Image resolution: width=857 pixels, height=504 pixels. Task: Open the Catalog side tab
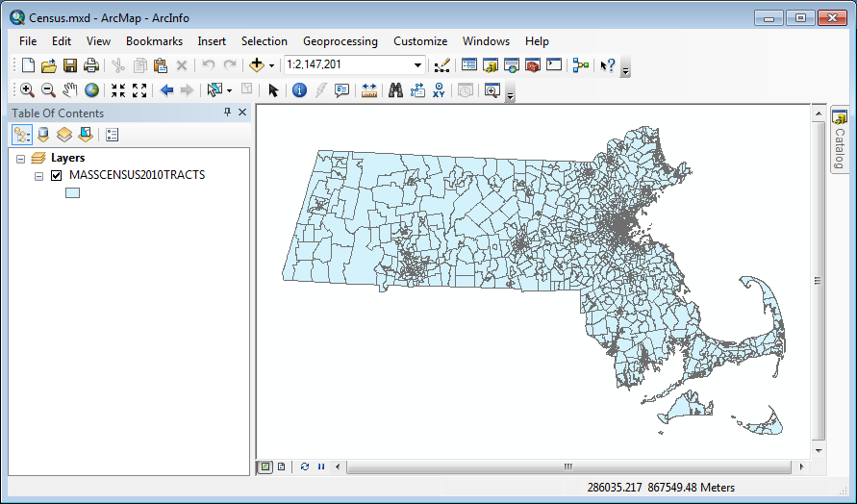click(839, 140)
